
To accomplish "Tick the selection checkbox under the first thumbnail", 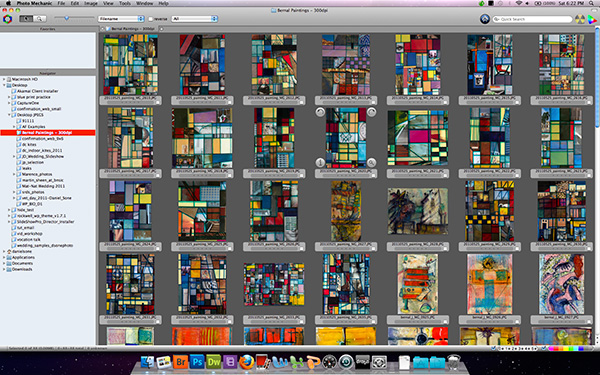I will coord(157,102).
